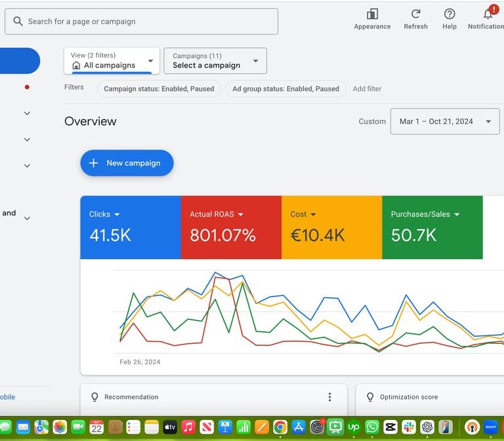Click the search magnifier icon
The height and width of the screenshot is (441, 504).
tap(18, 22)
